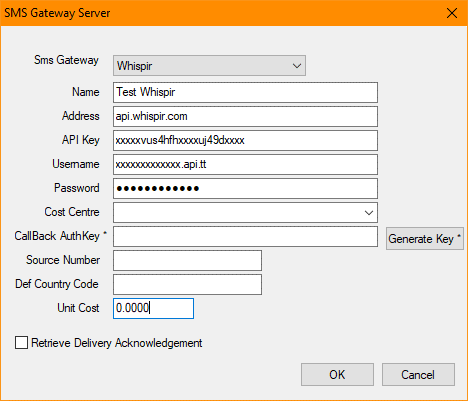Screen dimensions: 468x401
Task: Click the masked Password field
Action: coord(245,188)
